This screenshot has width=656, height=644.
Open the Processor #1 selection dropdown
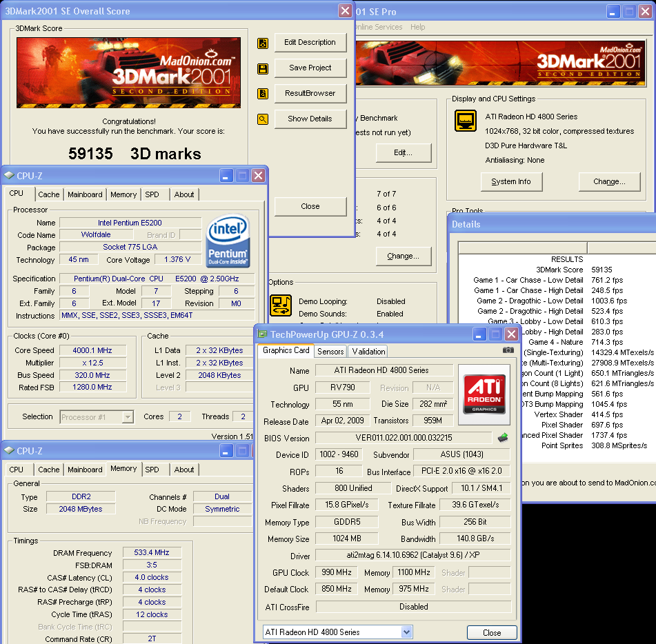(x=128, y=417)
